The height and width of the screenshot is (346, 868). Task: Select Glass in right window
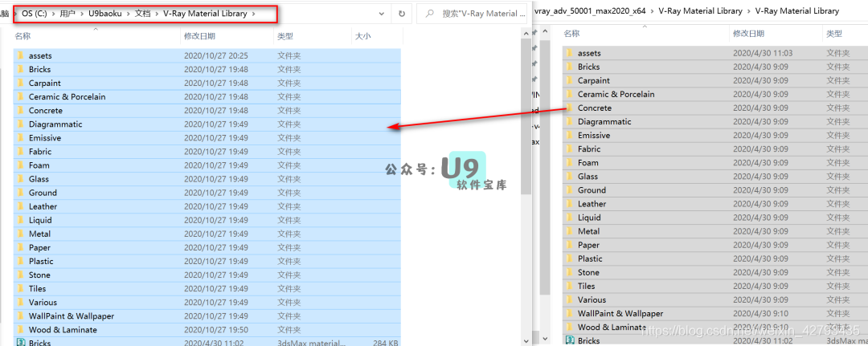pyautogui.click(x=588, y=177)
